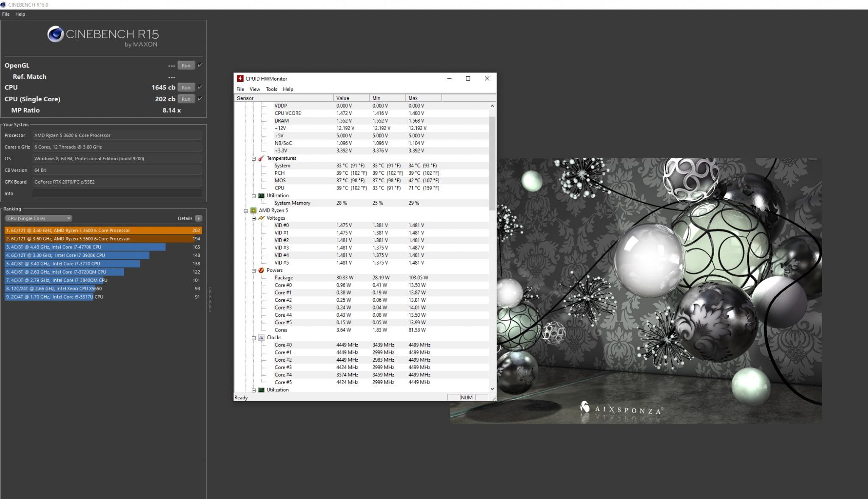The image size is (868, 499).
Task: Click the Utilization icon below System temperatures
Action: click(261, 195)
